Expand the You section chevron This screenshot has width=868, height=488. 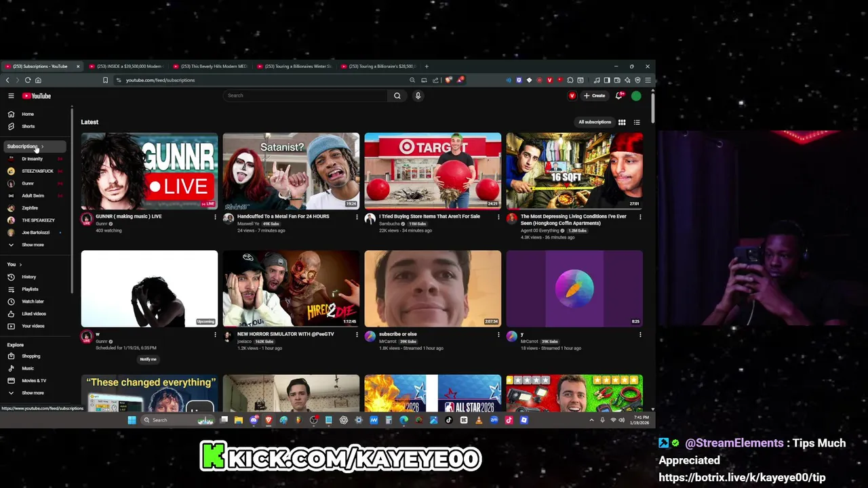pos(20,264)
